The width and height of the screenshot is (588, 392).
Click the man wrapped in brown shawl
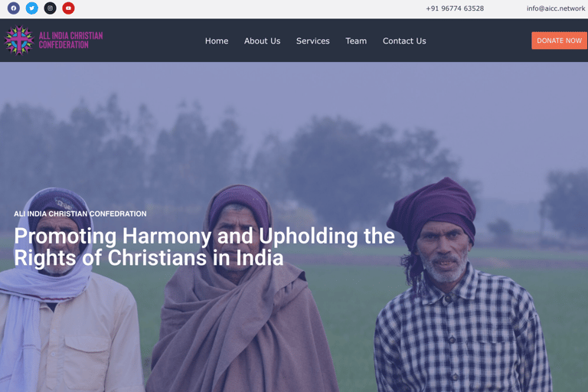click(x=242, y=289)
